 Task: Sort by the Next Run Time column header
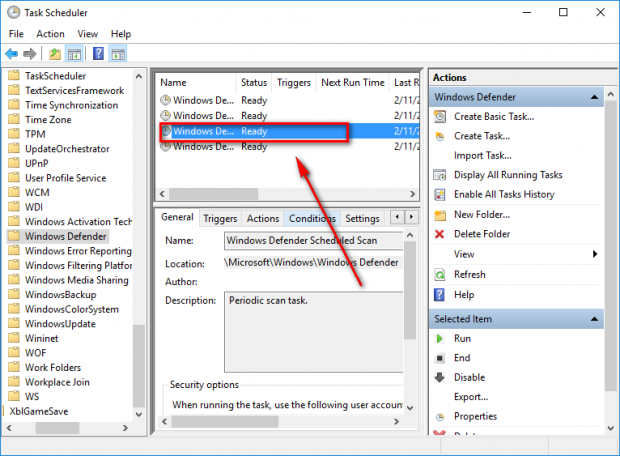(x=353, y=82)
